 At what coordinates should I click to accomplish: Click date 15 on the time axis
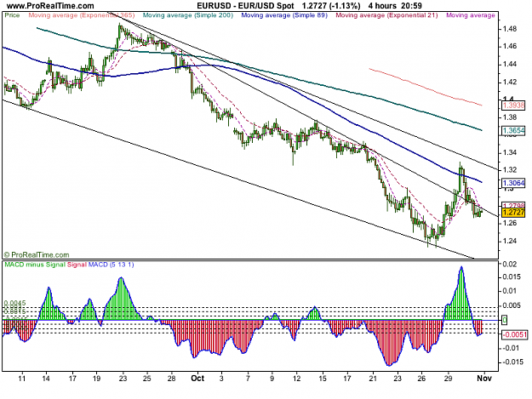pos(323,379)
